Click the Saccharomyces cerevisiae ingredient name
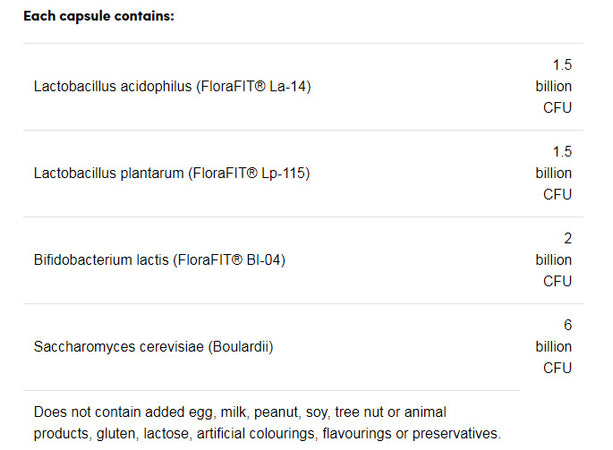Viewport: 613px width, 450px height. point(117,348)
